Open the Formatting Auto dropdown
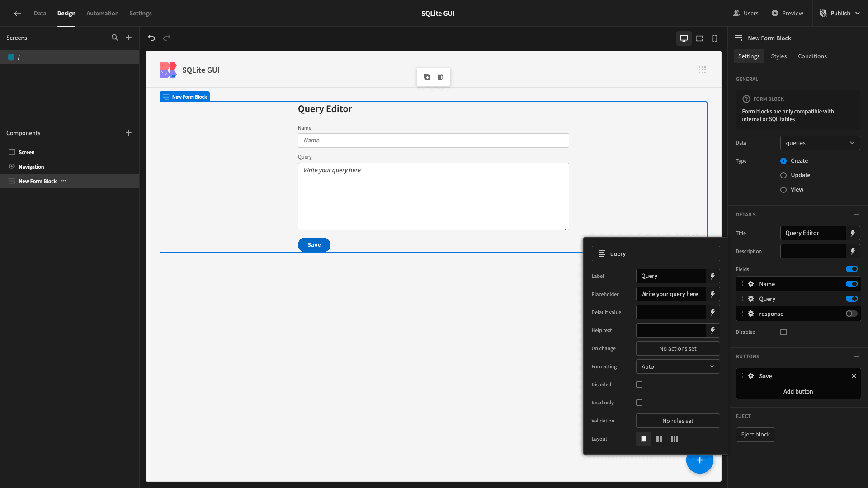 [678, 366]
